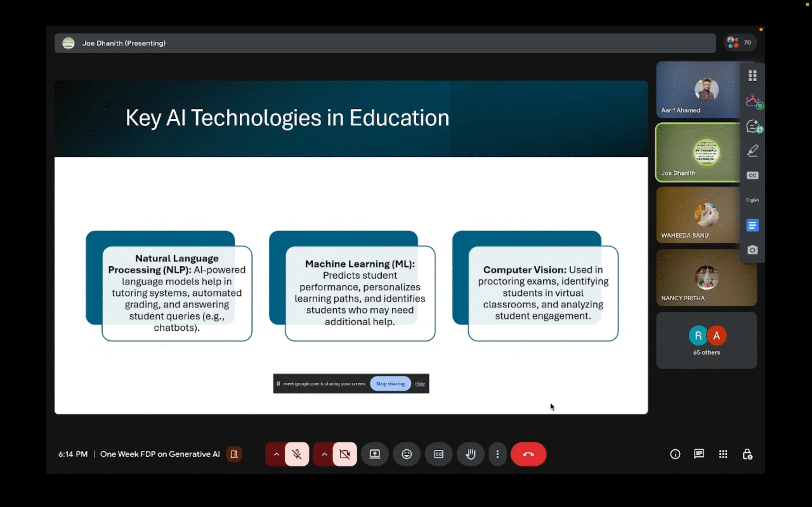Open the 70 participants count chip
The width and height of the screenshot is (812, 507).
click(x=740, y=42)
